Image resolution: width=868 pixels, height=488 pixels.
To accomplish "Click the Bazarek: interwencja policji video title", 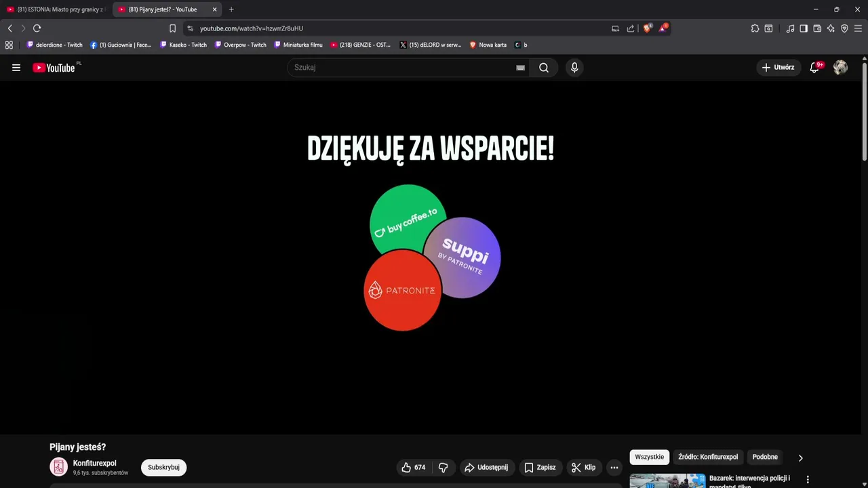I will point(749,481).
